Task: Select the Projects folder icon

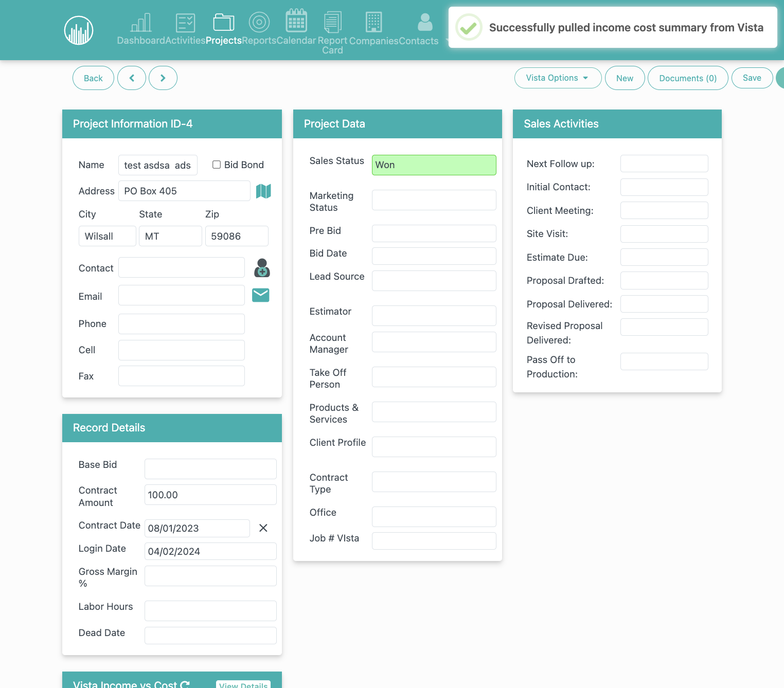Action: pyautogui.click(x=224, y=23)
